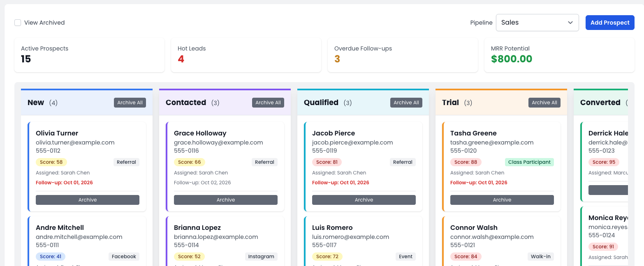Click Grace Holloway's Referral tag
Image resolution: width=644 pixels, height=266 pixels.
point(264,162)
